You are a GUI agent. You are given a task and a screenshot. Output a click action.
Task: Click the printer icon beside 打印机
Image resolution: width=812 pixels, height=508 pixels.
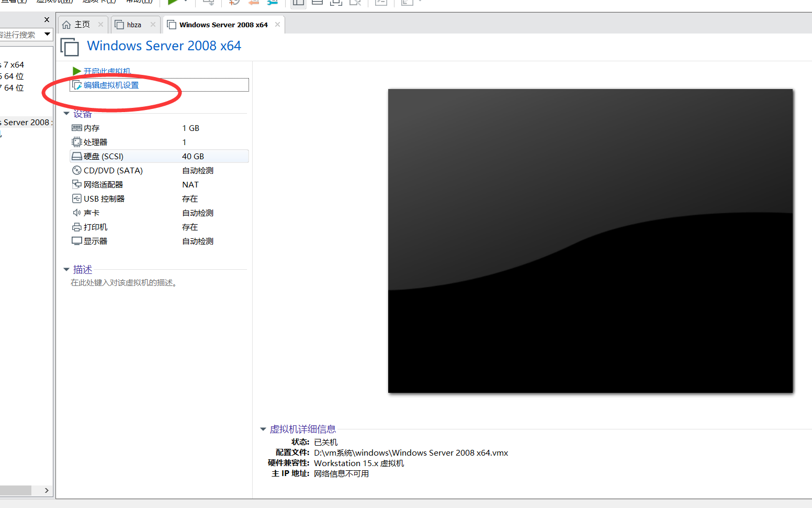[76, 227]
